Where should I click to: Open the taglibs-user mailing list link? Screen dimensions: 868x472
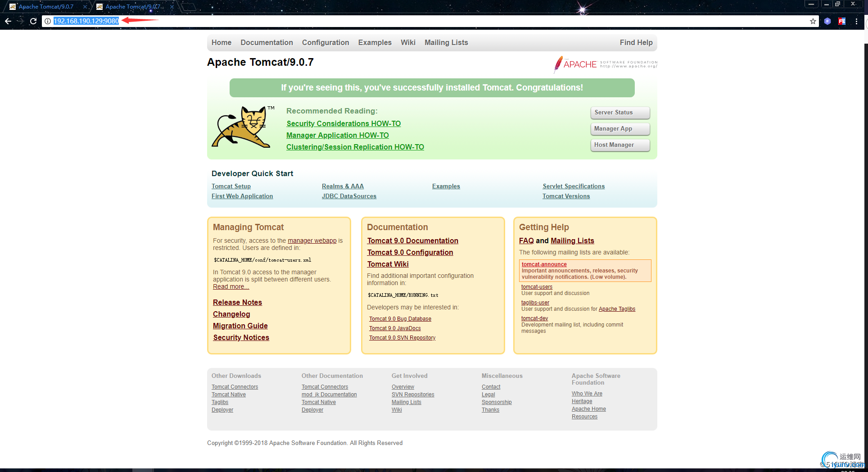point(535,303)
